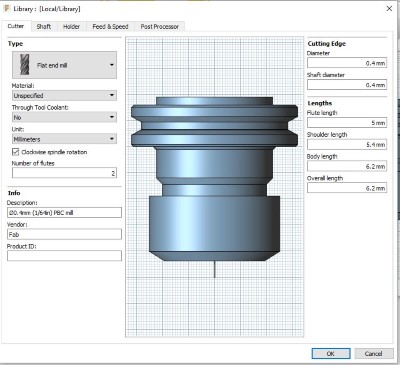Close the Library dialog with the X
The image size is (400, 365).
point(389,9)
